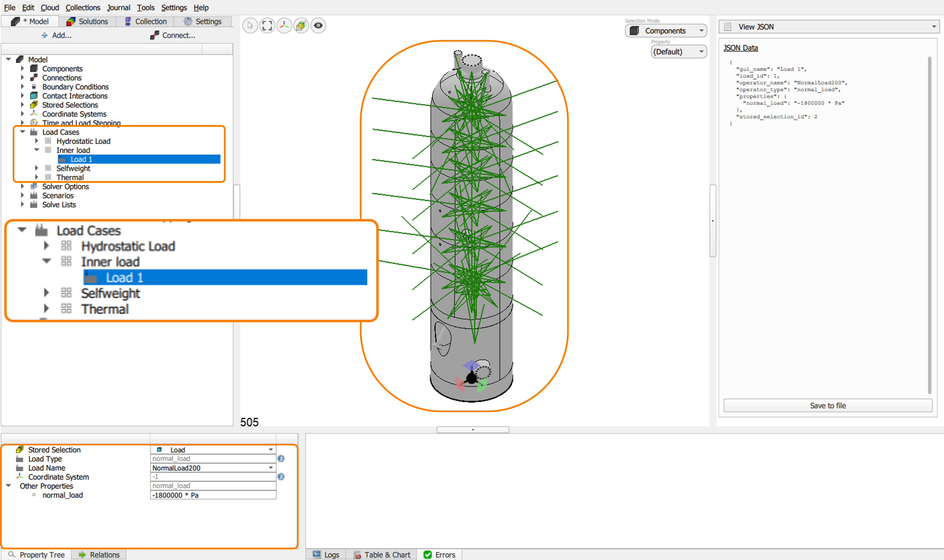Collapse Other Properties in property tree
944x560 pixels.
tap(8, 486)
